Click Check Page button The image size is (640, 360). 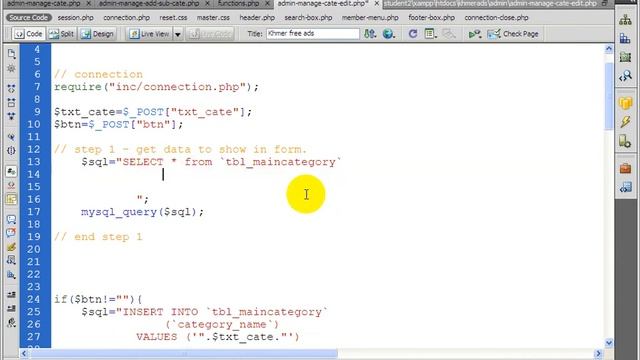tap(513, 34)
